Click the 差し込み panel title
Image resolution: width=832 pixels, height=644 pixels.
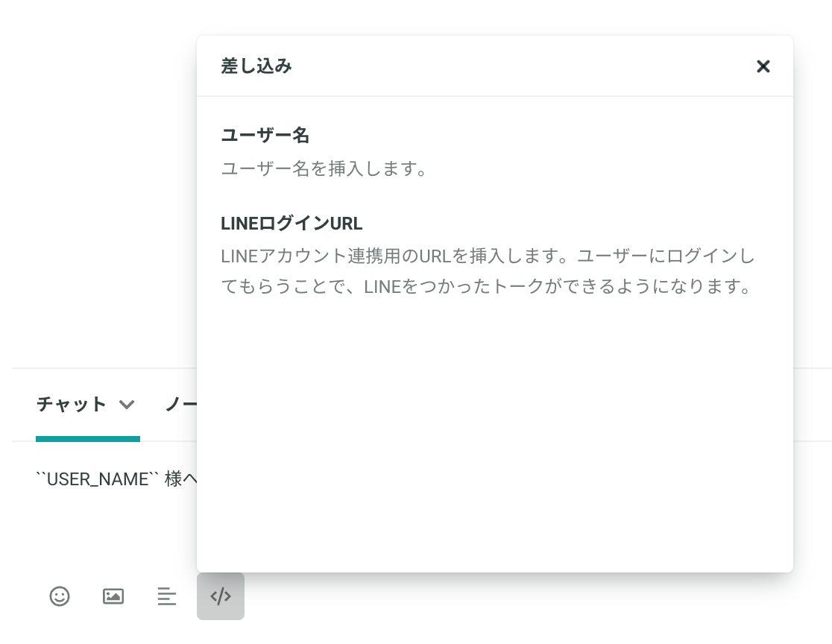[256, 66]
